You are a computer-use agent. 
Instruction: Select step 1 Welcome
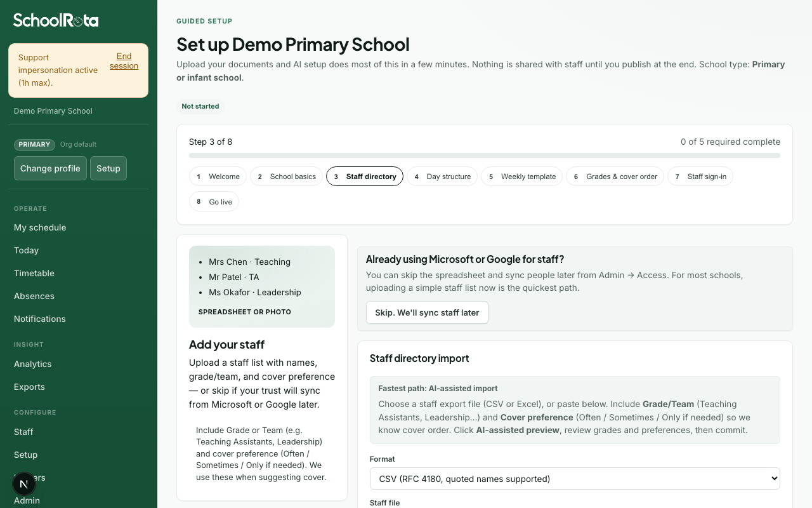coord(218,177)
